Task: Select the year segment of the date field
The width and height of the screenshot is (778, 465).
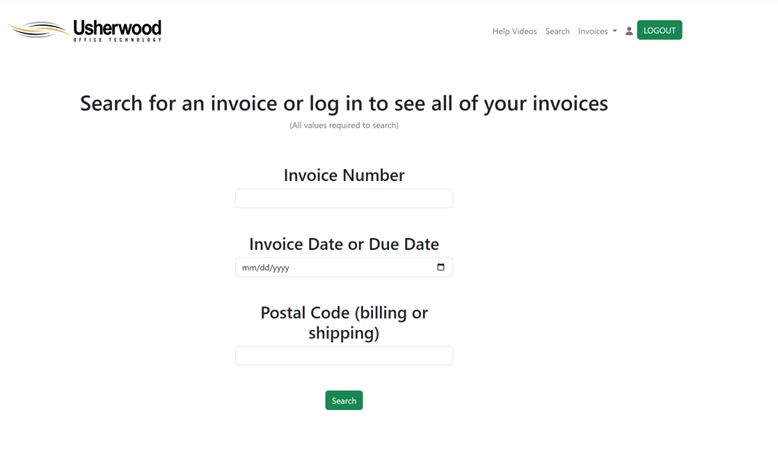Action: point(280,268)
